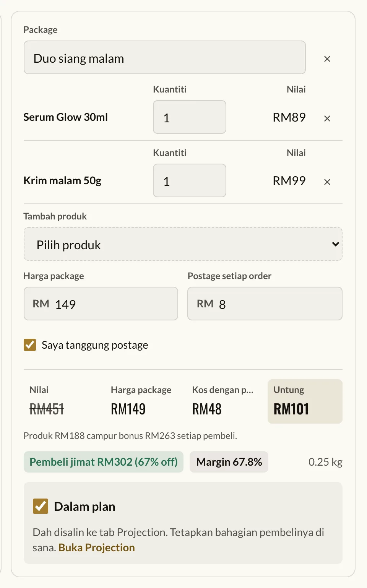Edit Serum Glow 30ml quantity field
This screenshot has height=588, width=367.
coord(190,117)
